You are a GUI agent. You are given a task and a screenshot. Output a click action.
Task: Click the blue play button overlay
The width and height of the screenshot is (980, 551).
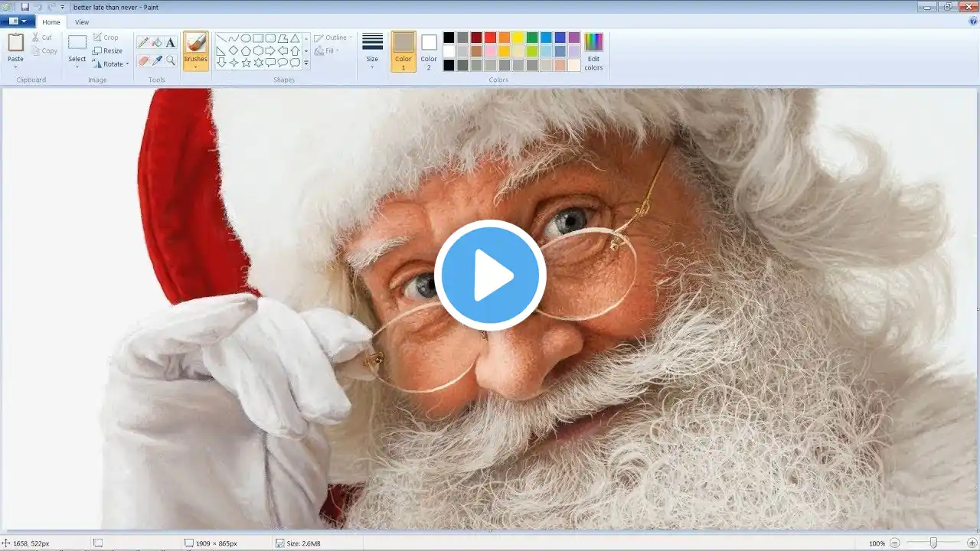click(x=490, y=275)
